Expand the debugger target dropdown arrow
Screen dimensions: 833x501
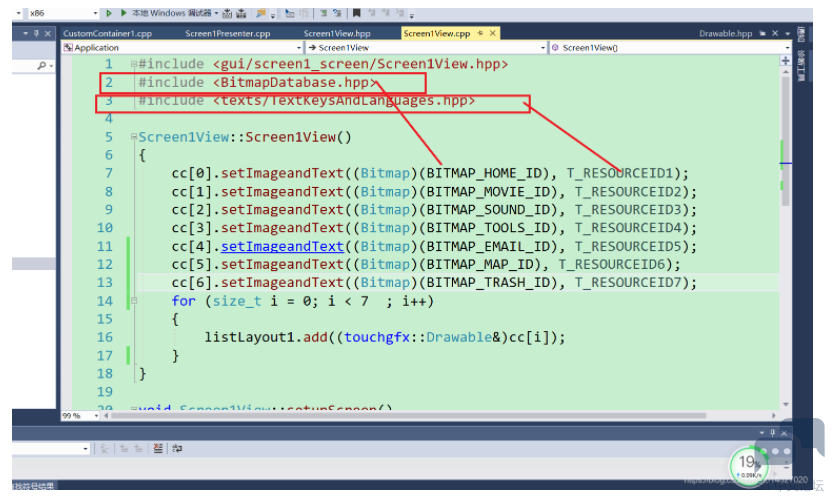pyautogui.click(x=216, y=13)
